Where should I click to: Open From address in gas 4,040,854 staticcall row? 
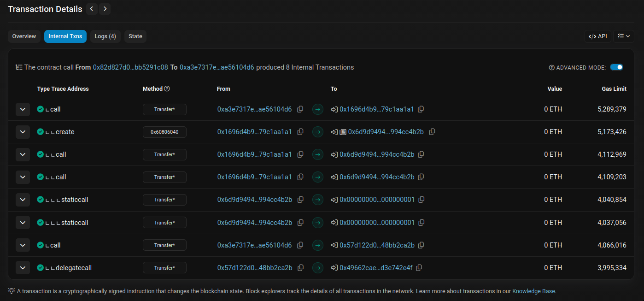click(x=255, y=200)
